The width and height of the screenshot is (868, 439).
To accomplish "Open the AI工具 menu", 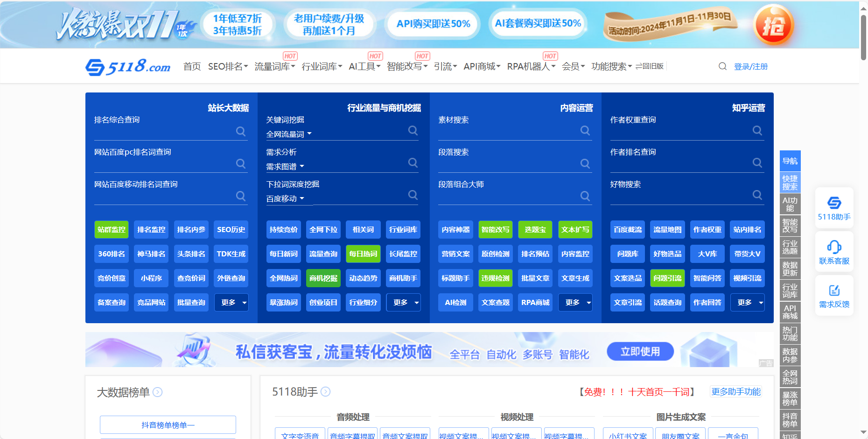I will coord(364,66).
